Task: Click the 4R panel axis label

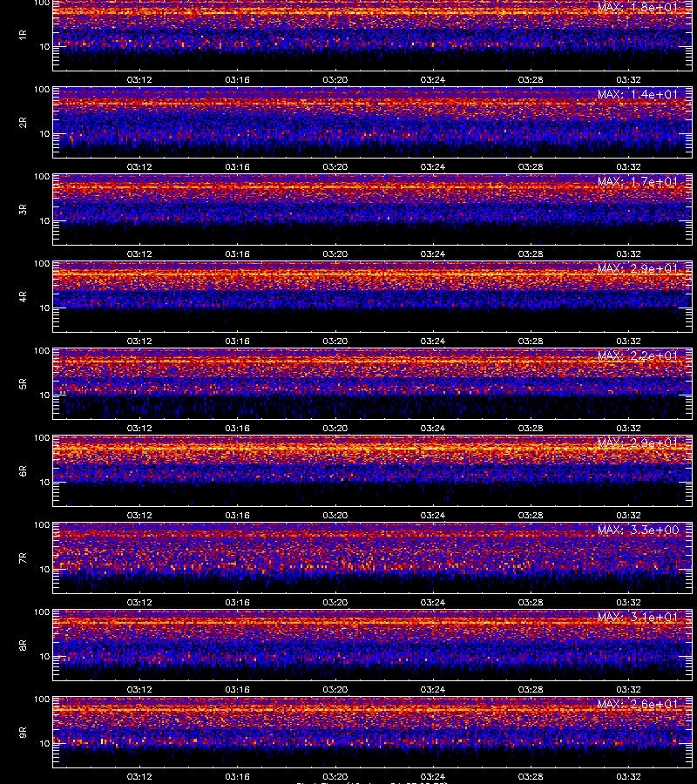Action: click(23, 296)
